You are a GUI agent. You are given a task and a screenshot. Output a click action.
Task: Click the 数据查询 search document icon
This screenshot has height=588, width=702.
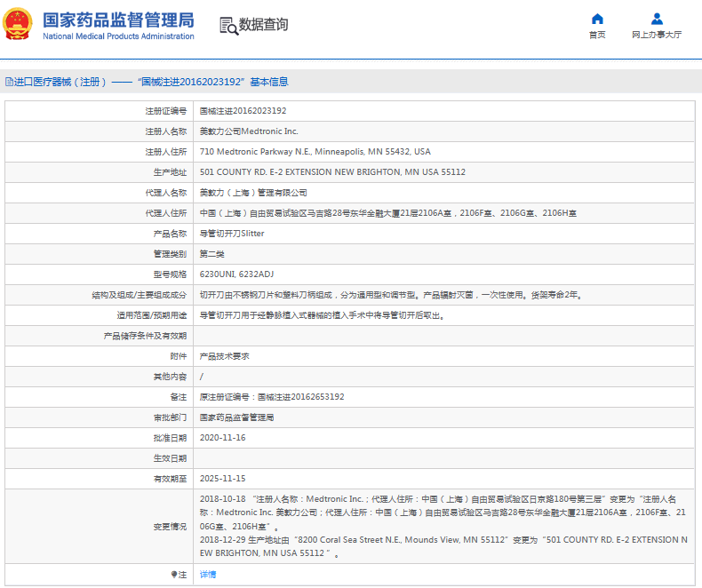tap(228, 26)
